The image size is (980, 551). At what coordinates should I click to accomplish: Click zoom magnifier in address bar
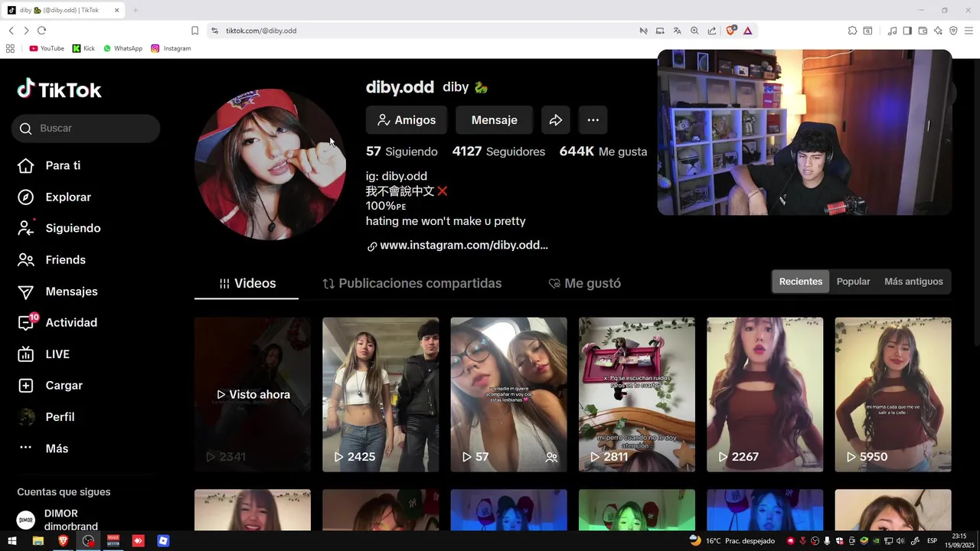coord(694,31)
